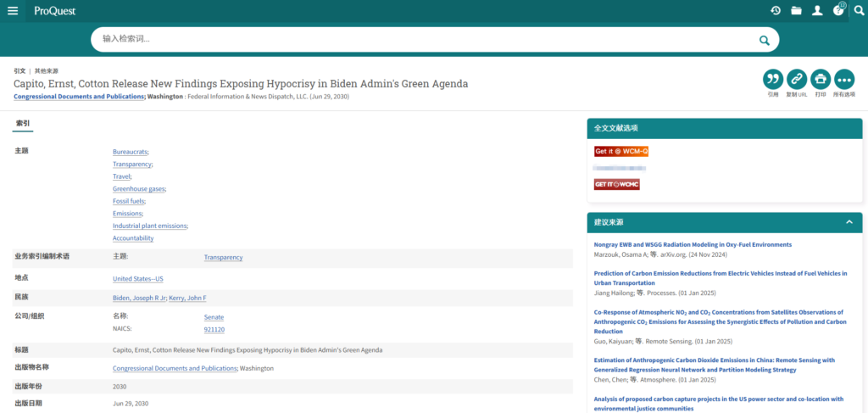
Task: Click the GET IT WCMC button
Action: (616, 184)
